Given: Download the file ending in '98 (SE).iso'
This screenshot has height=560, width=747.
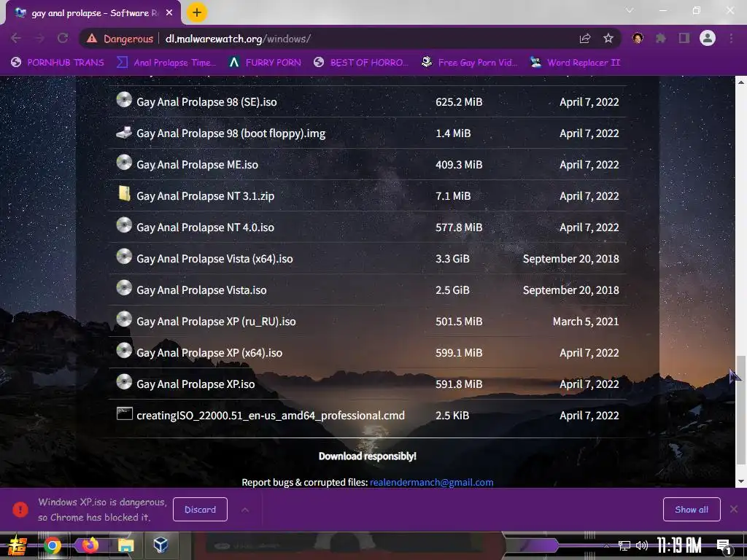Looking at the screenshot, I should (x=206, y=102).
